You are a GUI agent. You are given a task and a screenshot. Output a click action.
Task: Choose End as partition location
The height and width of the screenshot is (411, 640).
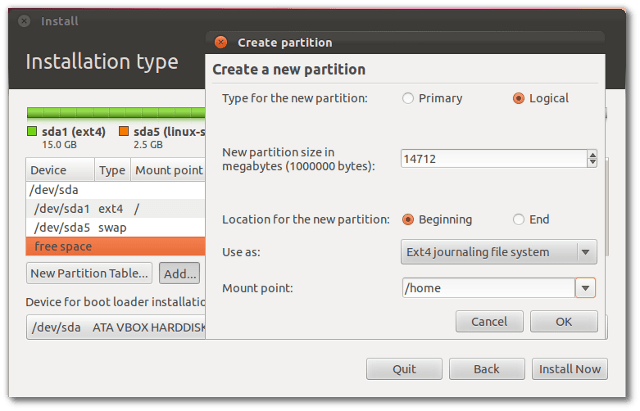click(x=518, y=220)
